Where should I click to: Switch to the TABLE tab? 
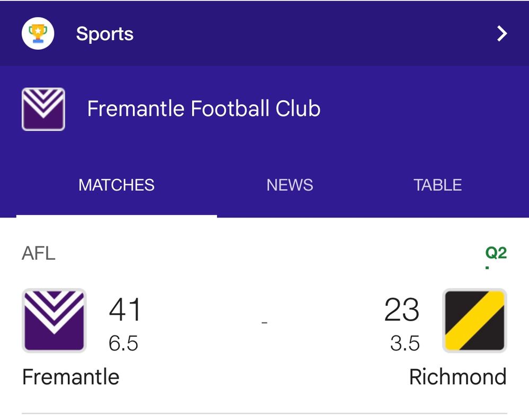[x=437, y=185]
